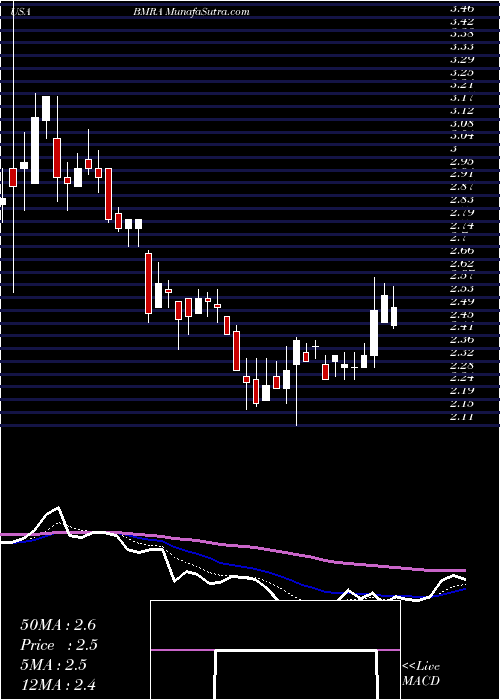Choose the 2.83 price label
Viewport: 500px width, 700px height.
[461, 199]
